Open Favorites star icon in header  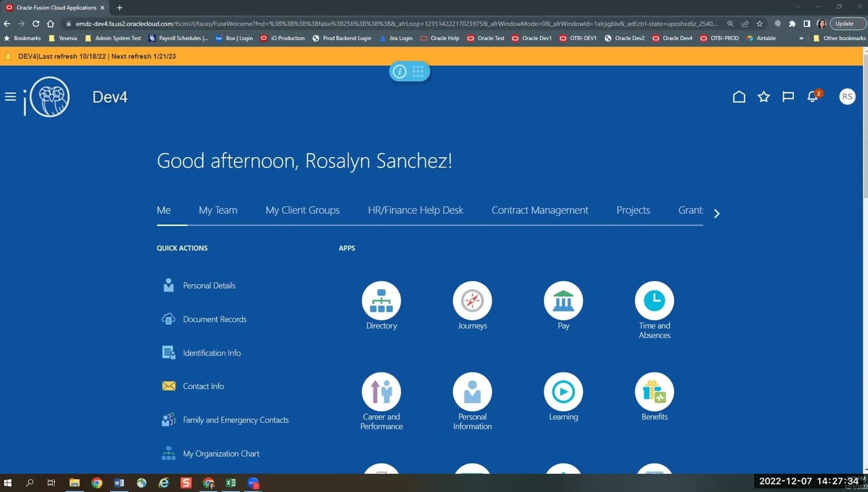(764, 97)
